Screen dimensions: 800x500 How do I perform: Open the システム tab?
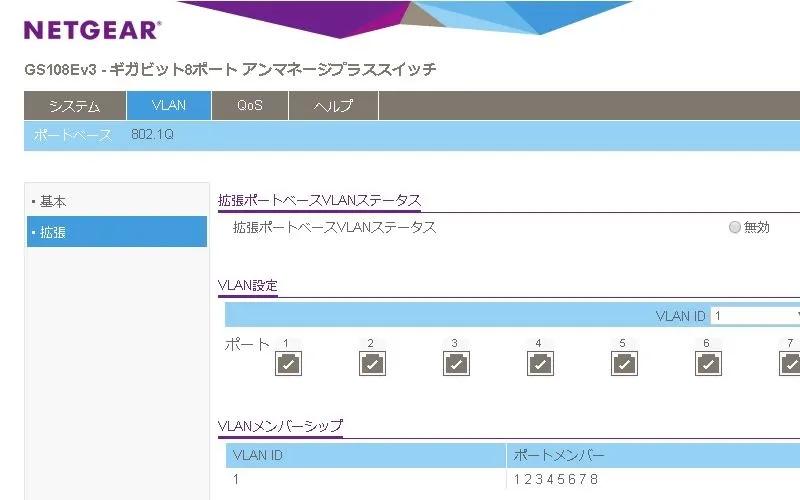tap(75, 106)
